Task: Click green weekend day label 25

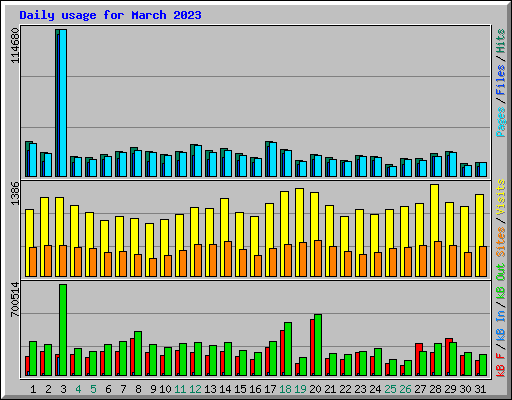Action: click(390, 389)
